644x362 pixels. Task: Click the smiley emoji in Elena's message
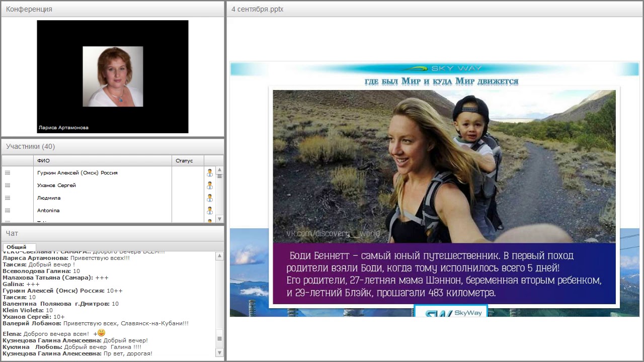click(x=101, y=333)
